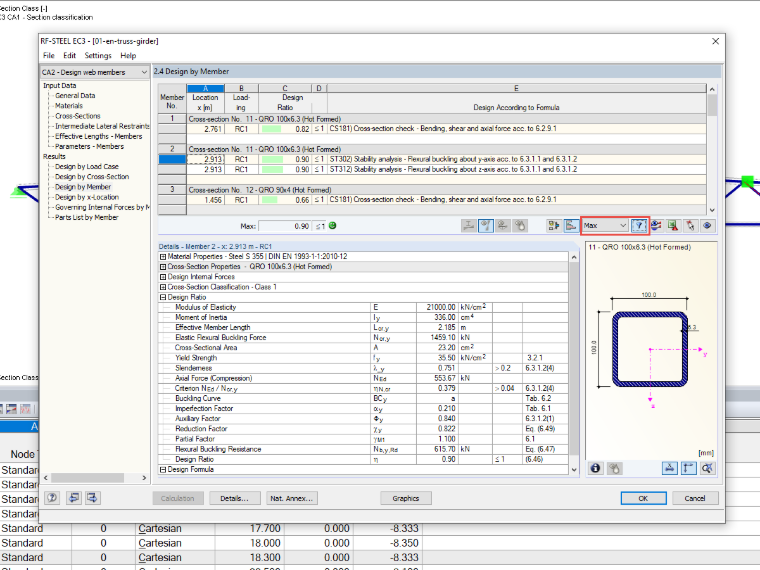Select Design by Load Case results

pyautogui.click(x=87, y=166)
